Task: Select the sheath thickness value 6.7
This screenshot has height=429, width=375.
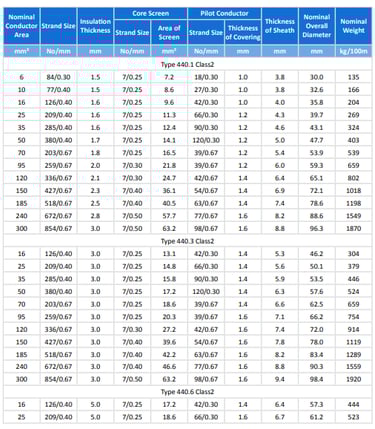Action: 280,417
